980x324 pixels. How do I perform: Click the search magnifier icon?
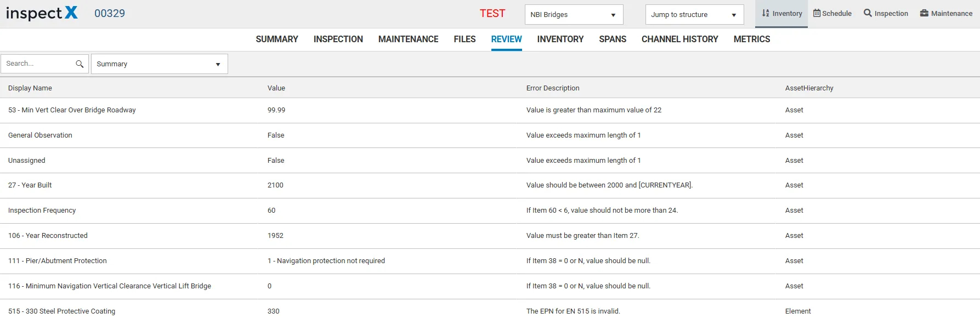80,64
